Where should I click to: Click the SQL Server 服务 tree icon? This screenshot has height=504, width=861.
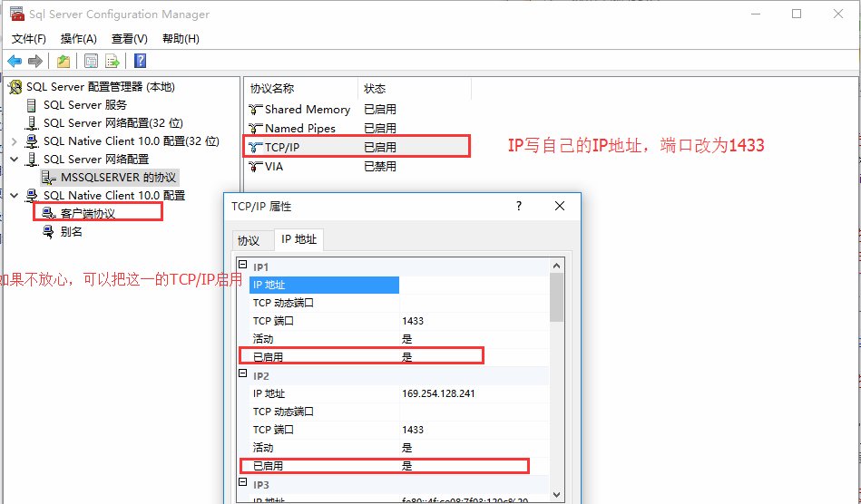31,105
